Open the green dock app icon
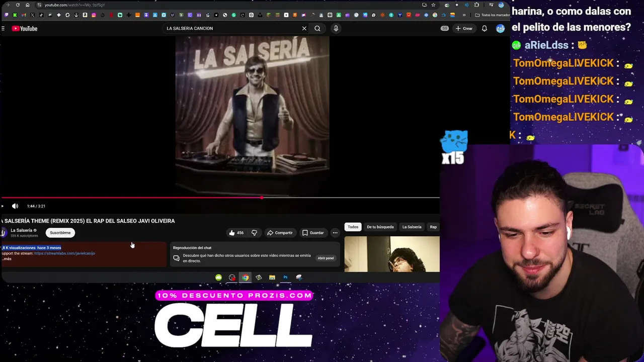 (218, 278)
